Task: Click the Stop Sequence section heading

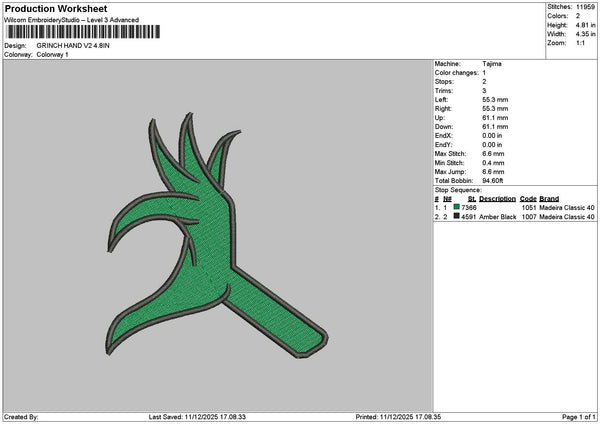Action: pos(458,188)
